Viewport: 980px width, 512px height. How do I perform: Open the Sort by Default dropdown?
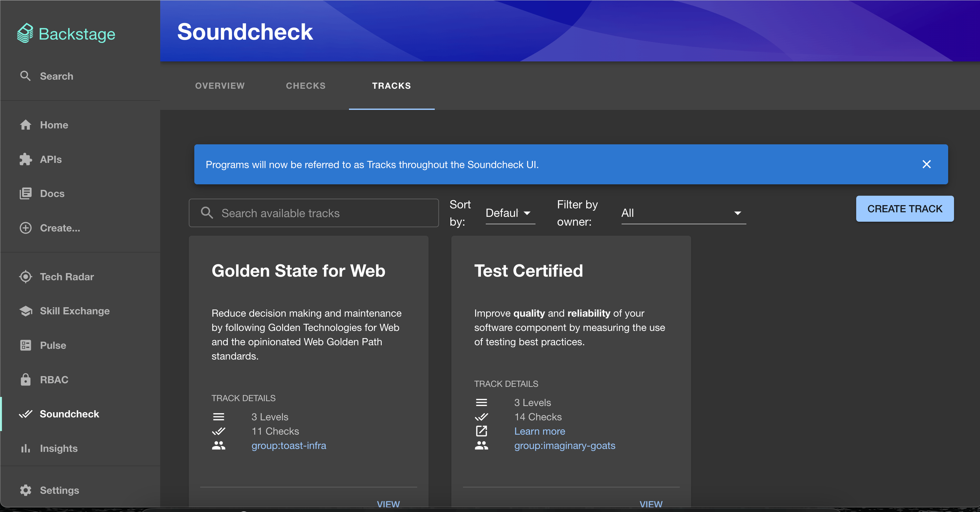click(510, 213)
